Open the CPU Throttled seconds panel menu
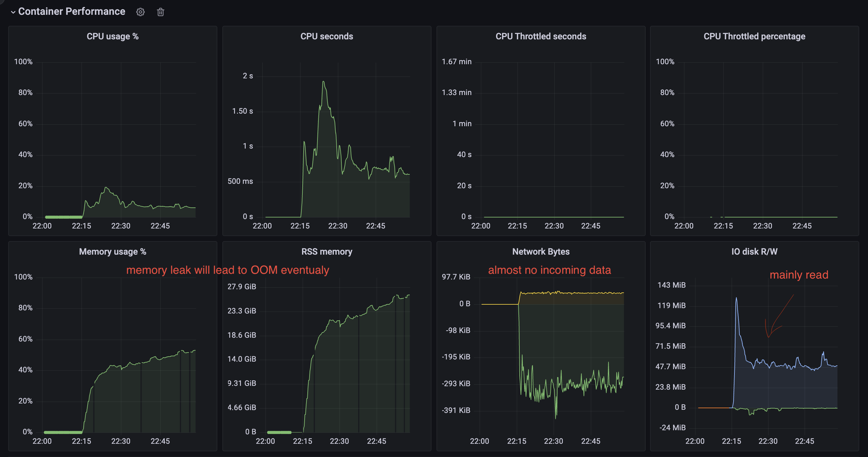This screenshot has height=457, width=868. pyautogui.click(x=540, y=37)
